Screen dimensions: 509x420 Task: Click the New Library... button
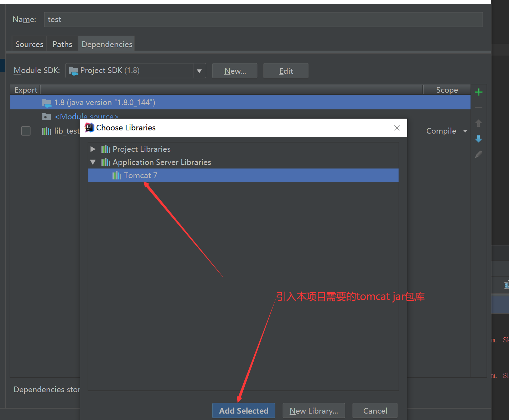pyautogui.click(x=314, y=411)
